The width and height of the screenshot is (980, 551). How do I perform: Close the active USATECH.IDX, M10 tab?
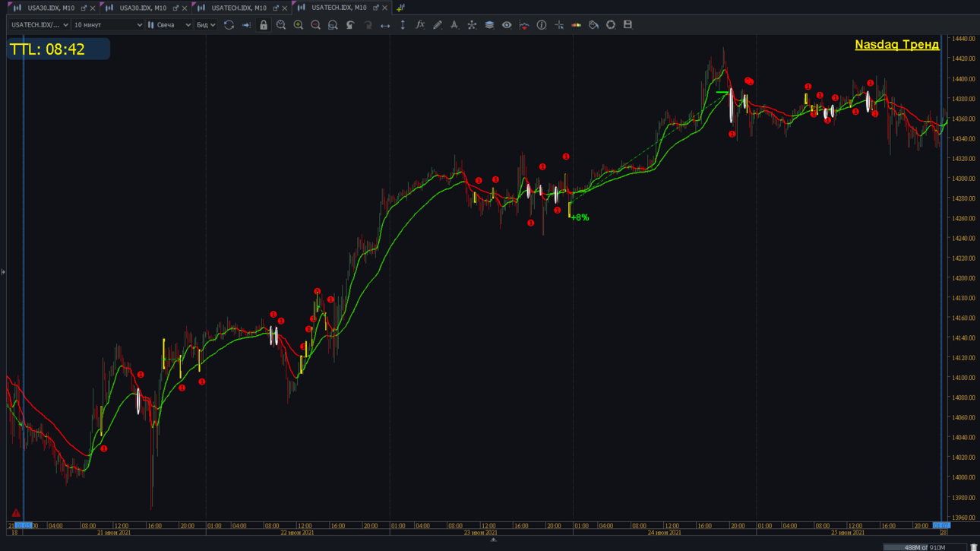click(385, 8)
